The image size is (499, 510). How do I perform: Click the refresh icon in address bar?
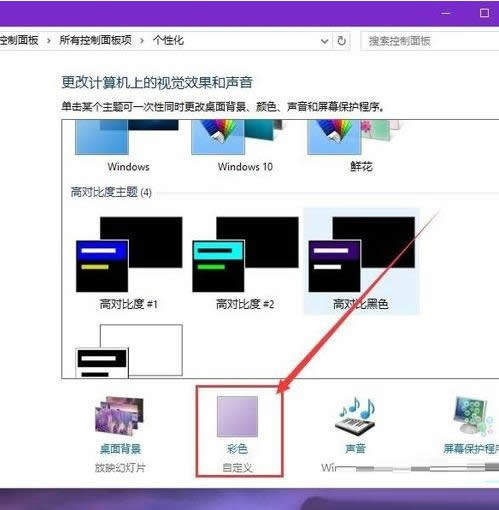pos(341,41)
